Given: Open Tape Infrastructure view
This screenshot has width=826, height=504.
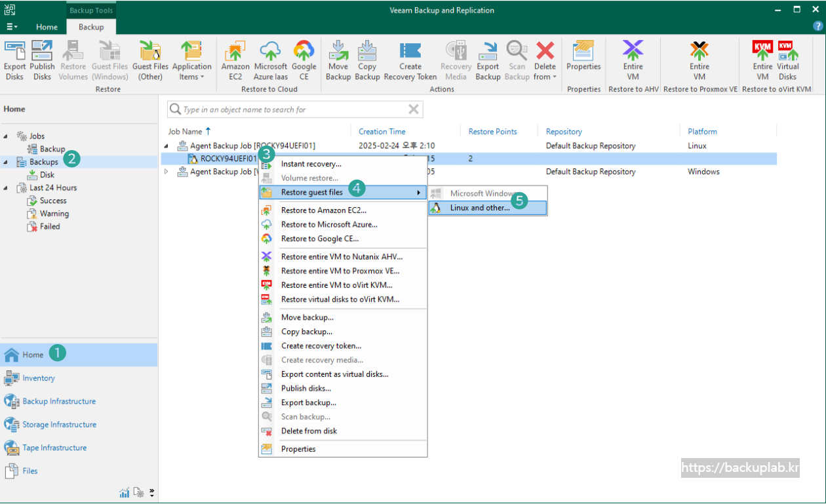Looking at the screenshot, I should point(79,448).
